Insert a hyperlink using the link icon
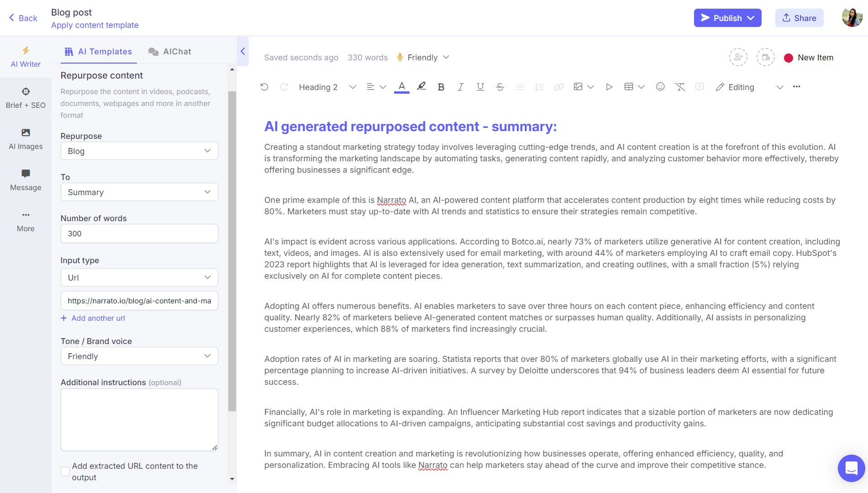The height and width of the screenshot is (493, 868). pos(558,86)
